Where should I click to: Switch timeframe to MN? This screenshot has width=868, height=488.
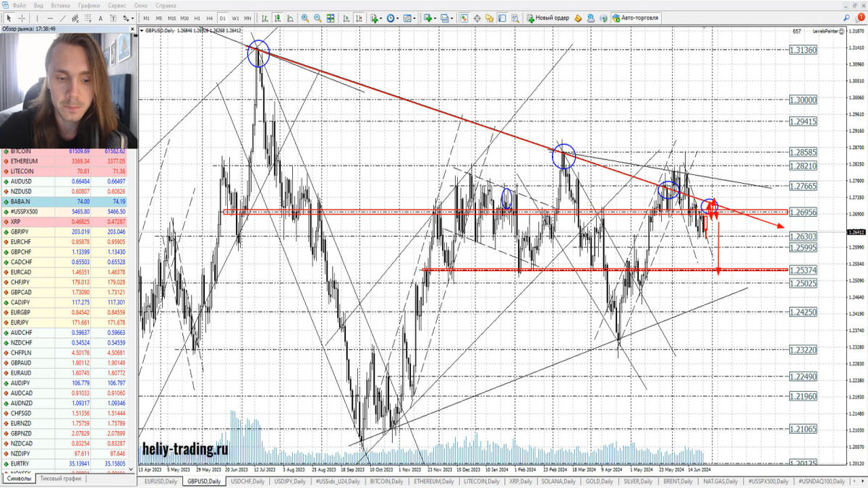tap(247, 17)
